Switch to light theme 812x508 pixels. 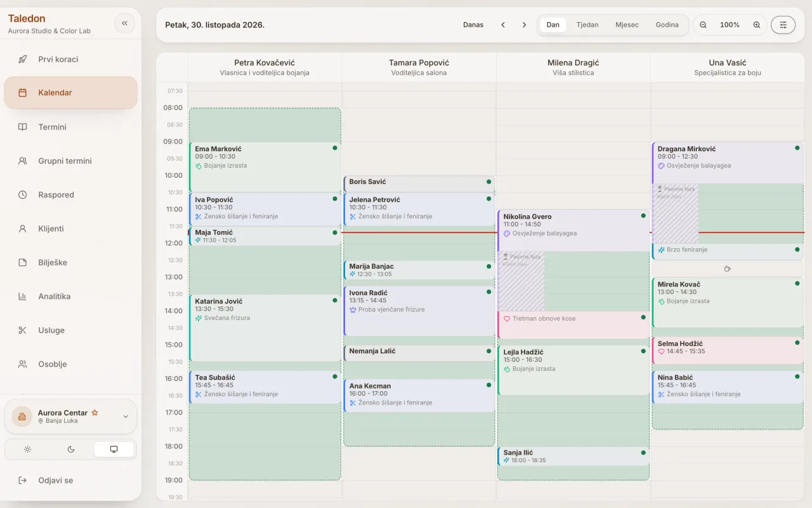pyautogui.click(x=28, y=450)
